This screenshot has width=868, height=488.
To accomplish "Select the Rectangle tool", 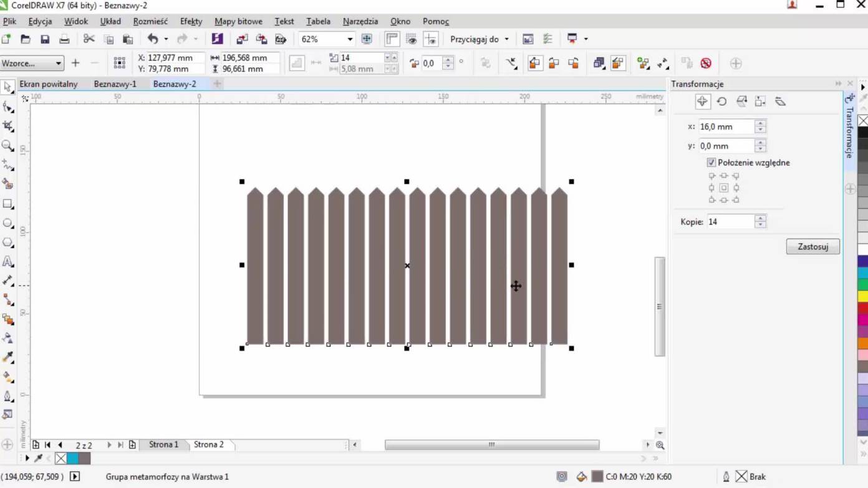I will [7, 204].
